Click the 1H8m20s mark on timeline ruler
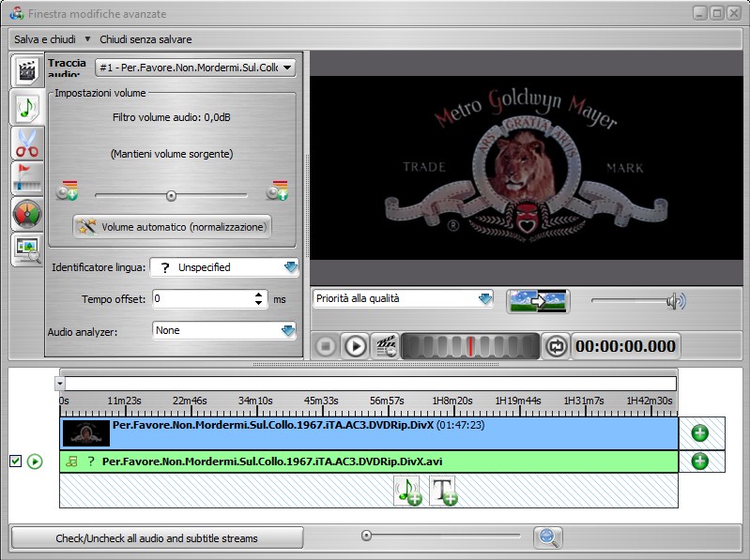The width and height of the screenshot is (750, 560). (x=452, y=401)
